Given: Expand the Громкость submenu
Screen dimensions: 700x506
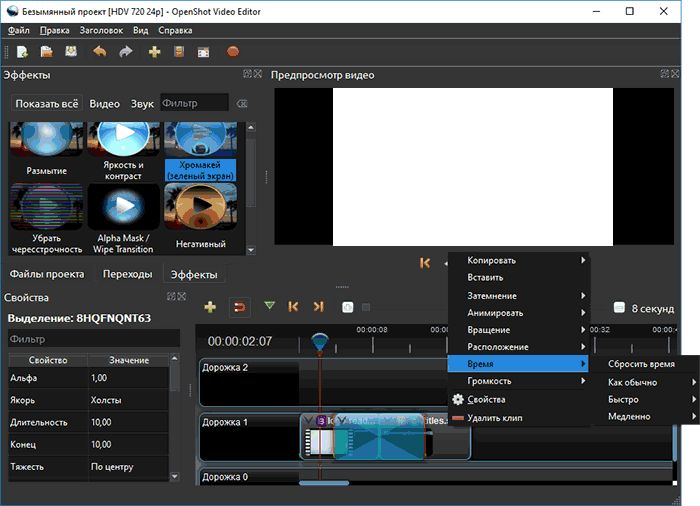Looking at the screenshot, I should click(518, 381).
